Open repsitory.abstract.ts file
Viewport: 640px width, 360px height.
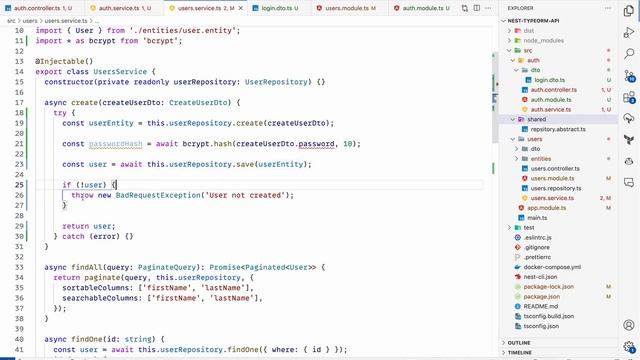coord(558,129)
